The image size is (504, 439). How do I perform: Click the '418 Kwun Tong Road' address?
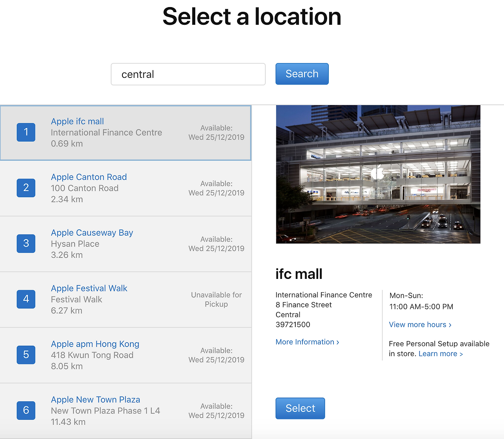coord(92,355)
